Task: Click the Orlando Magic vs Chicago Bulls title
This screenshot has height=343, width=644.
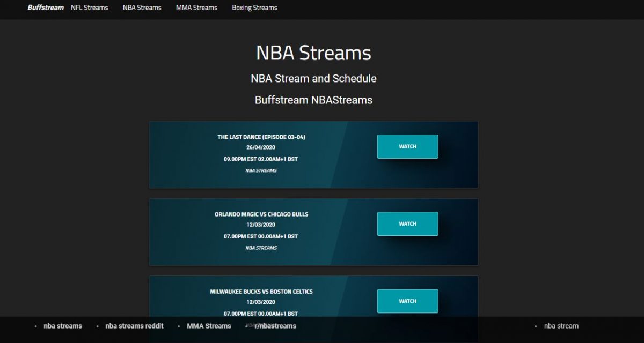Action: pos(261,214)
